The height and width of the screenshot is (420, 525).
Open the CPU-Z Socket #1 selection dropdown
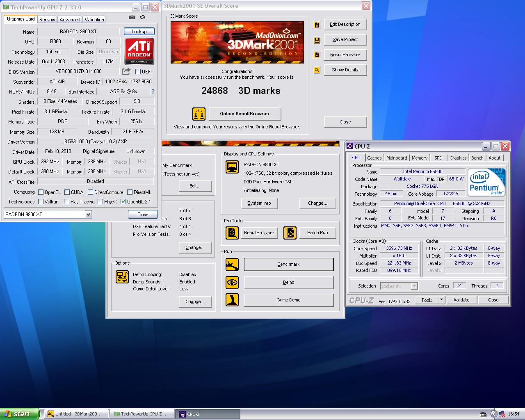coord(414,286)
